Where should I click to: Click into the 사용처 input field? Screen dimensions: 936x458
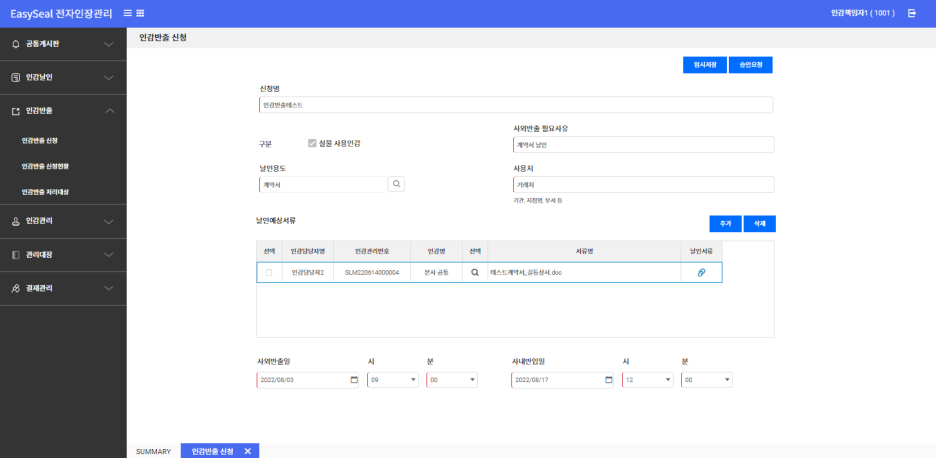click(644, 185)
